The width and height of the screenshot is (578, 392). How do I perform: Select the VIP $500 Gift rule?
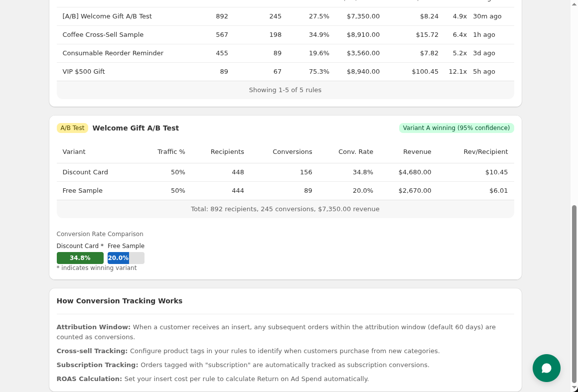pyautogui.click(x=84, y=71)
